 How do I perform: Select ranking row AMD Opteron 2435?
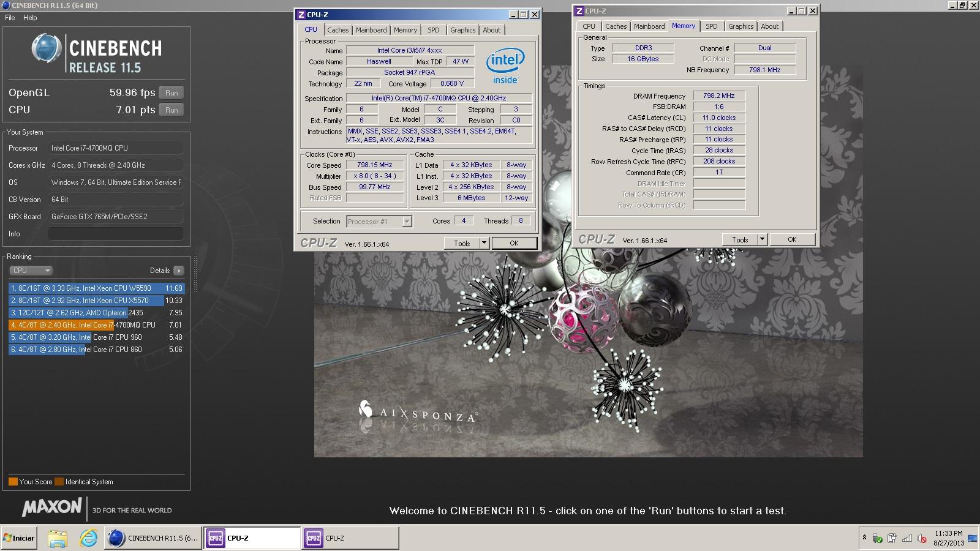(96, 313)
